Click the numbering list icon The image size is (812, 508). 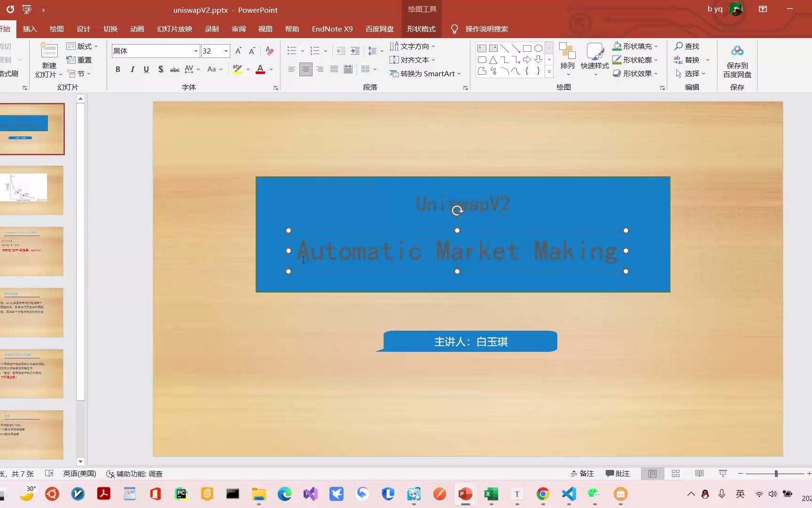pyautogui.click(x=315, y=51)
